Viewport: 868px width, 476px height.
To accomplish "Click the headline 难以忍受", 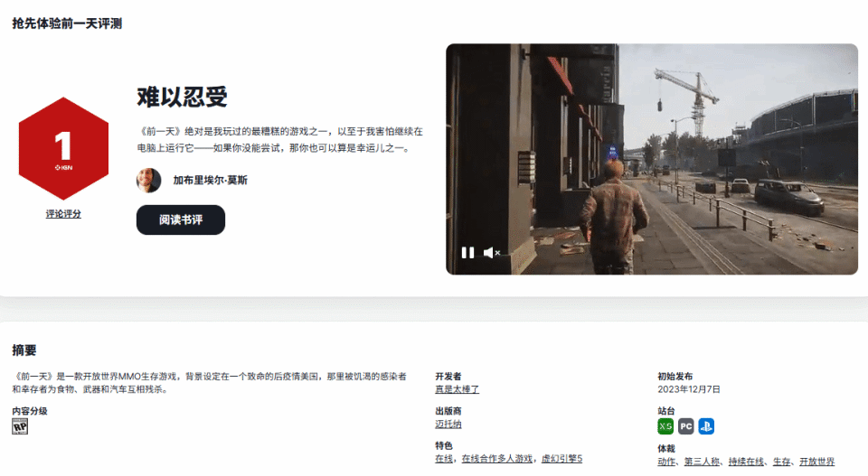I will coord(182,98).
